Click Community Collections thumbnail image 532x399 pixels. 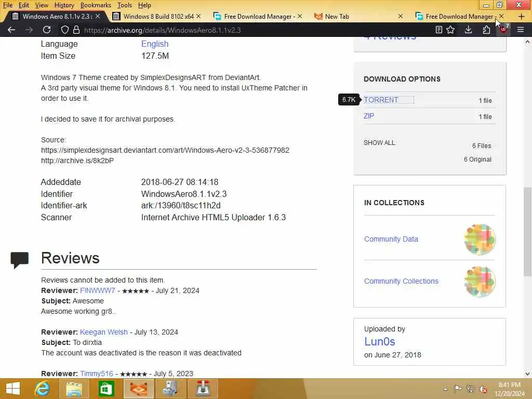pos(480,281)
